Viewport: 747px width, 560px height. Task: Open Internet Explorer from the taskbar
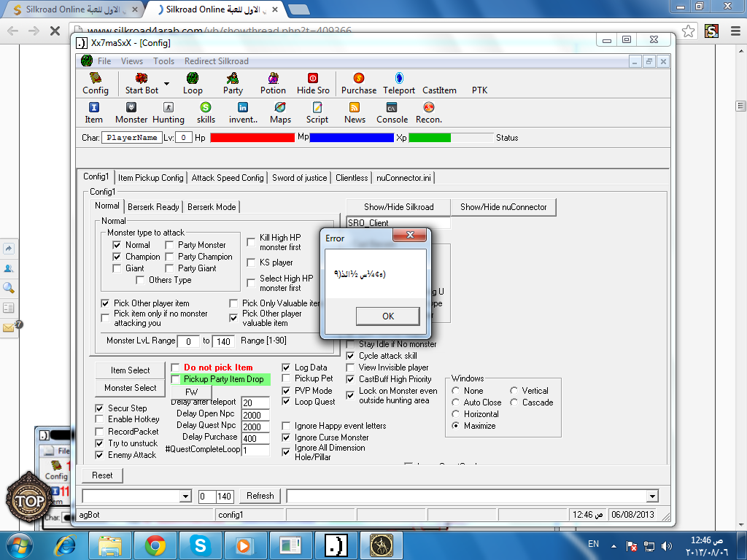pyautogui.click(x=65, y=545)
